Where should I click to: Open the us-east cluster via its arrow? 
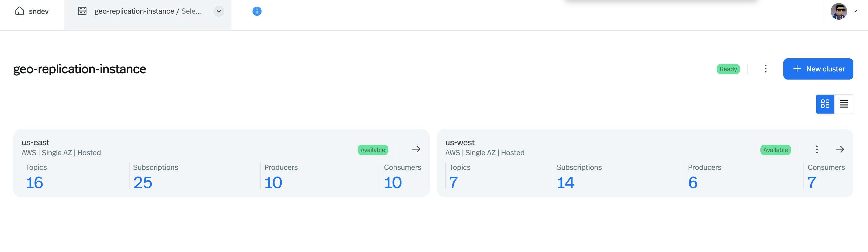(416, 149)
